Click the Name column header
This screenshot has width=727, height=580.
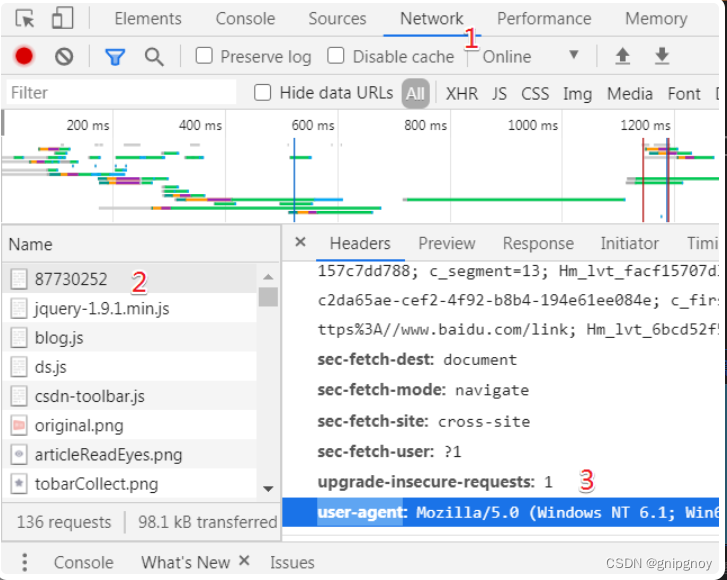tap(141, 244)
